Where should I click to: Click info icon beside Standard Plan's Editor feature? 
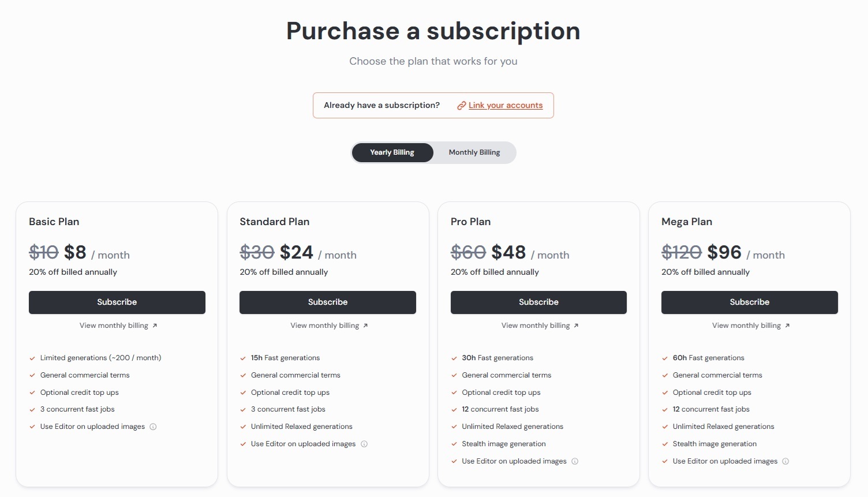pos(364,444)
